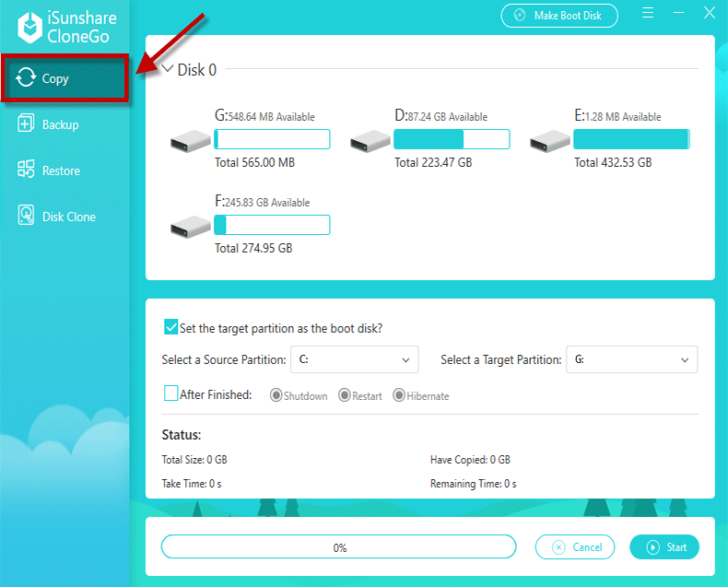Switch to the Backup tab label
This screenshot has height=587, width=728.
pos(60,124)
